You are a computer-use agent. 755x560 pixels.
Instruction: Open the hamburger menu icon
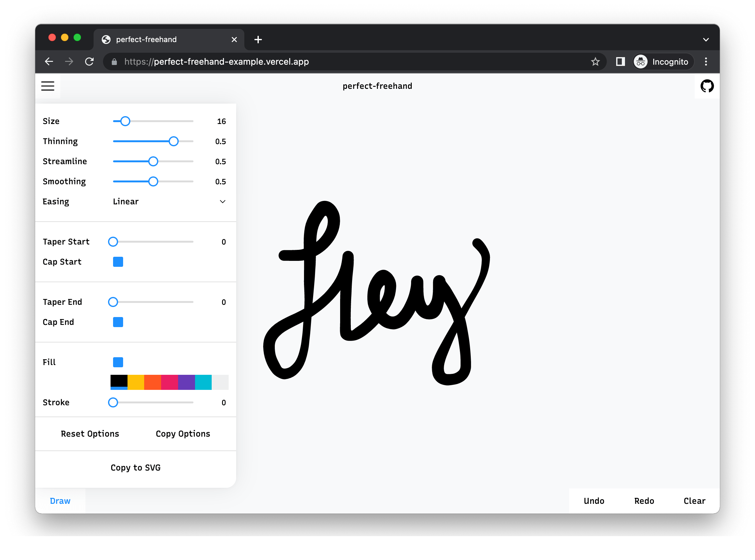click(48, 86)
